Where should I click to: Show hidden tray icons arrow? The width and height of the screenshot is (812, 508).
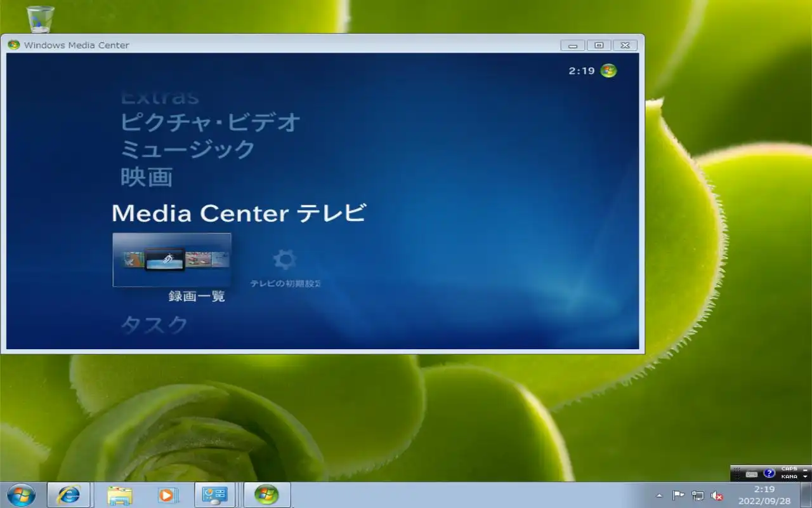(x=659, y=495)
